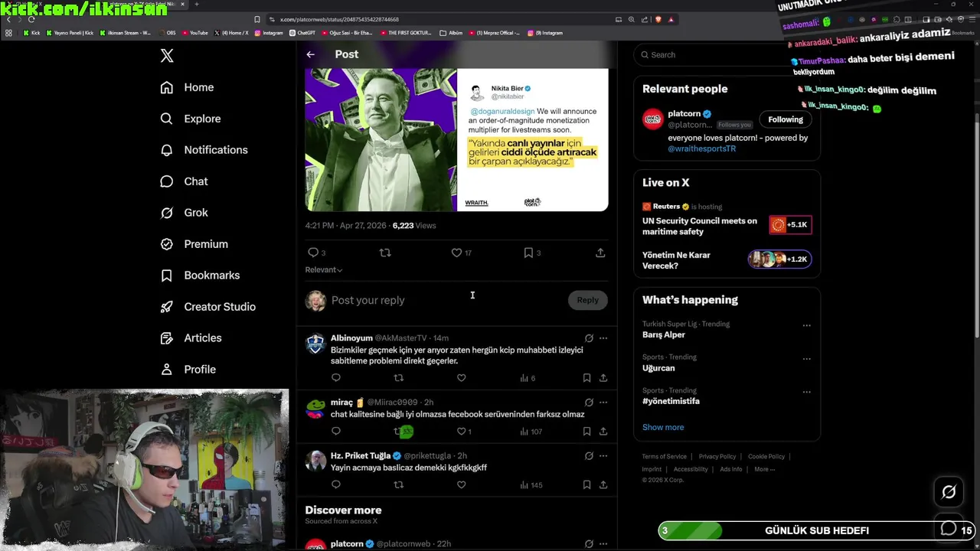
Task: Like the main post with 17 likes
Action: tap(456, 253)
